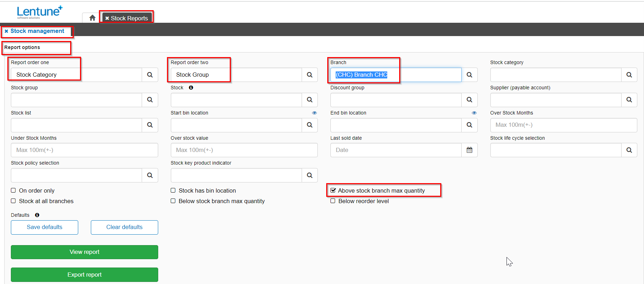Focus the Stock key product indicator field
Screen dimensions: 644x284
click(236, 175)
